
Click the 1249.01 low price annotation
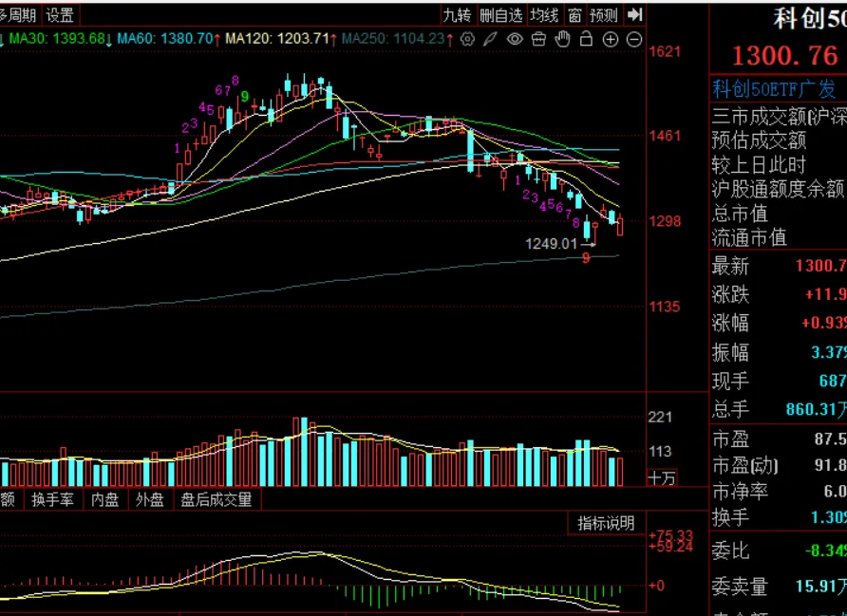(x=552, y=244)
